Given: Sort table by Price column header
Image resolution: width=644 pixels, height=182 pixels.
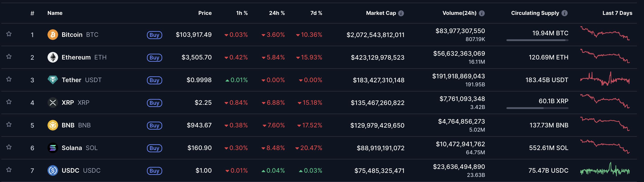Looking at the screenshot, I should point(205,13).
